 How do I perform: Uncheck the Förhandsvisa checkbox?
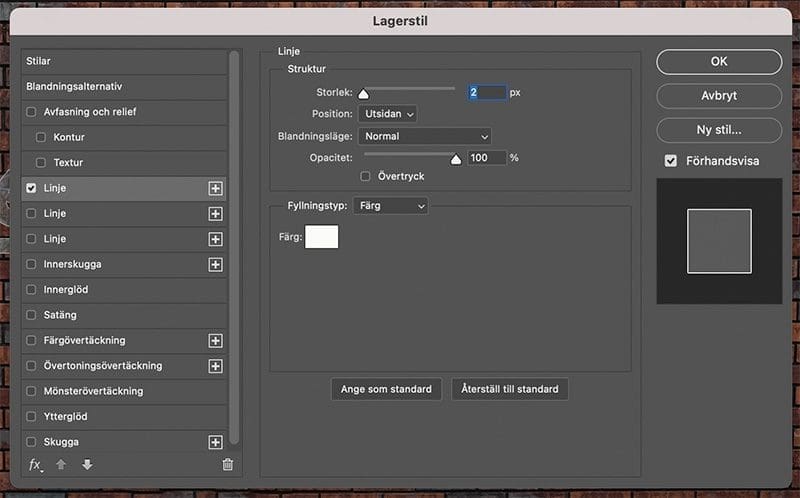[x=670, y=161]
